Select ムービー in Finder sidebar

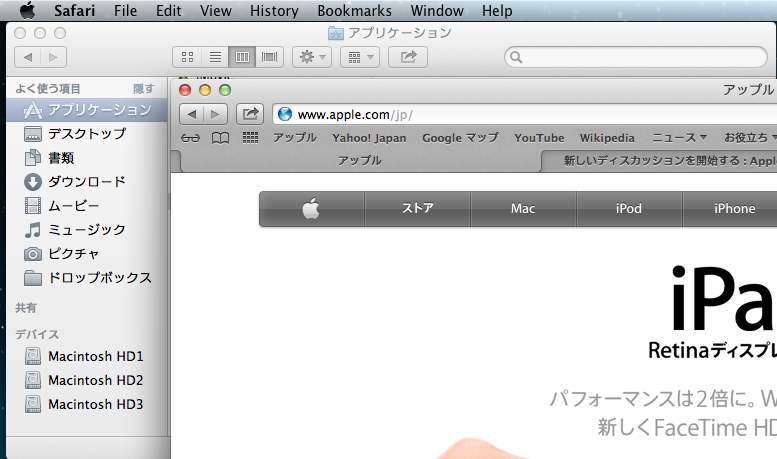[x=87, y=205]
